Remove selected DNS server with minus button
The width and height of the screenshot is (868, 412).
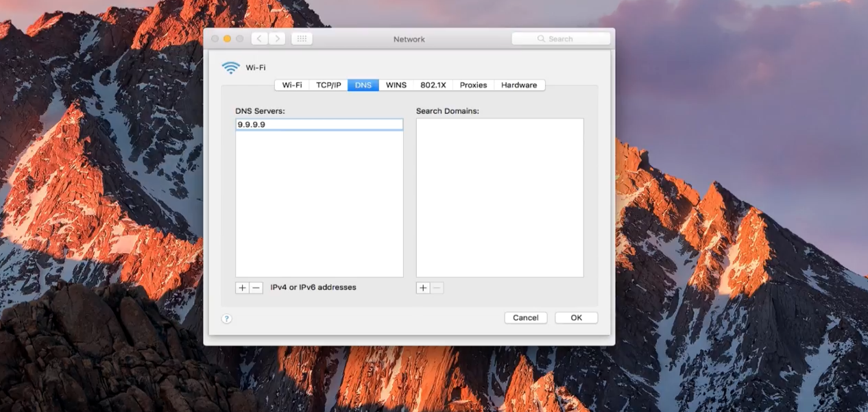pos(256,288)
